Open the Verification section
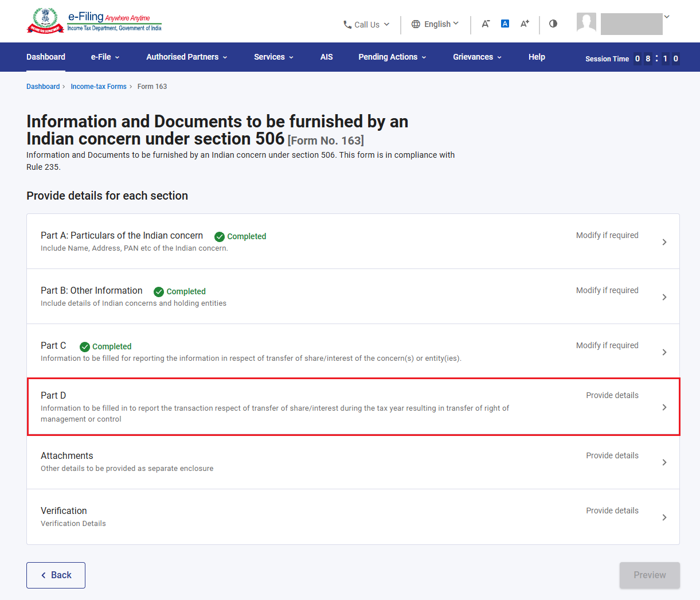Viewport: 700px width, 600px height. click(353, 517)
